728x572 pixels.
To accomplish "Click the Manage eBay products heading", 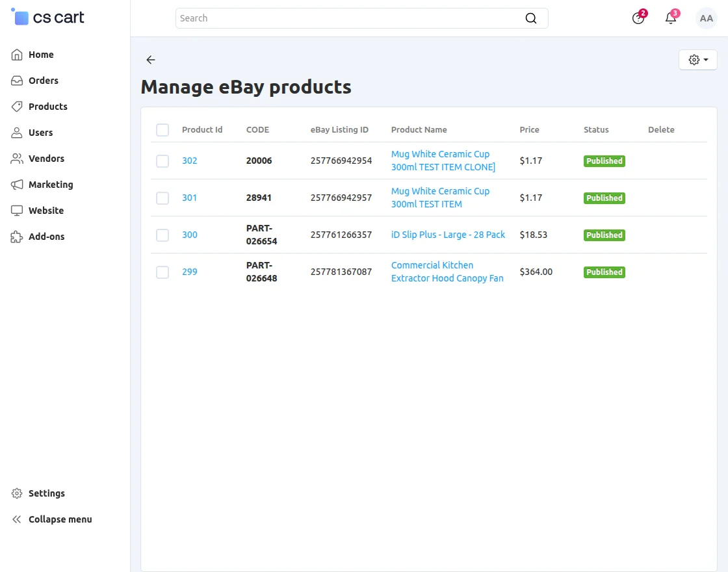I will (246, 87).
